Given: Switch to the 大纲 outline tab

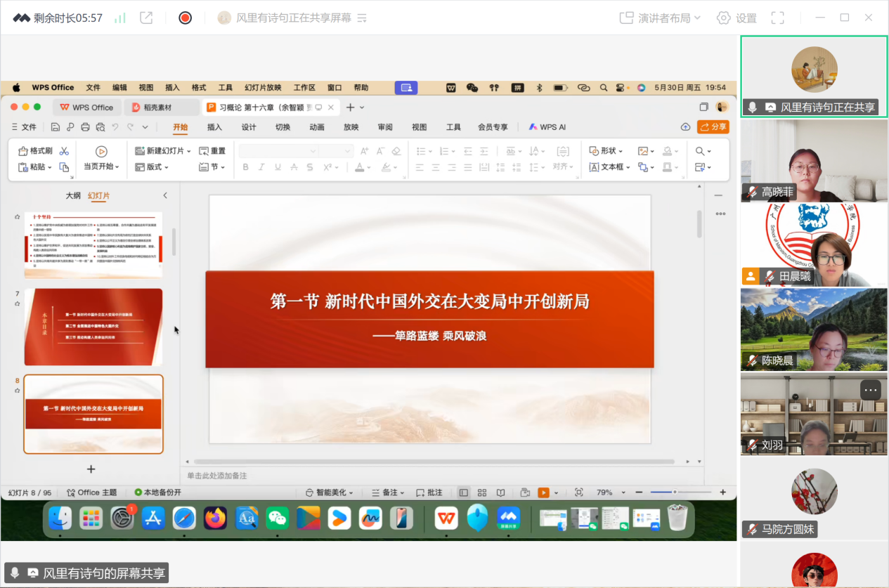Looking at the screenshot, I should (73, 195).
